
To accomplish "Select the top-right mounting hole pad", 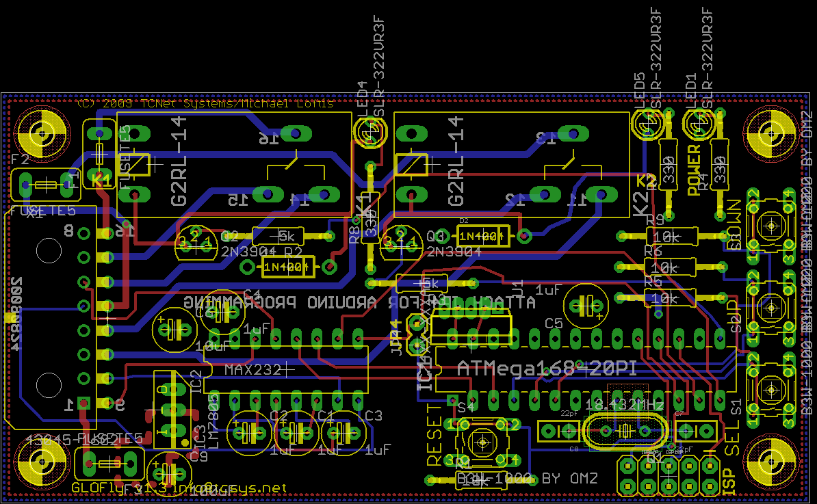I will point(770,135).
